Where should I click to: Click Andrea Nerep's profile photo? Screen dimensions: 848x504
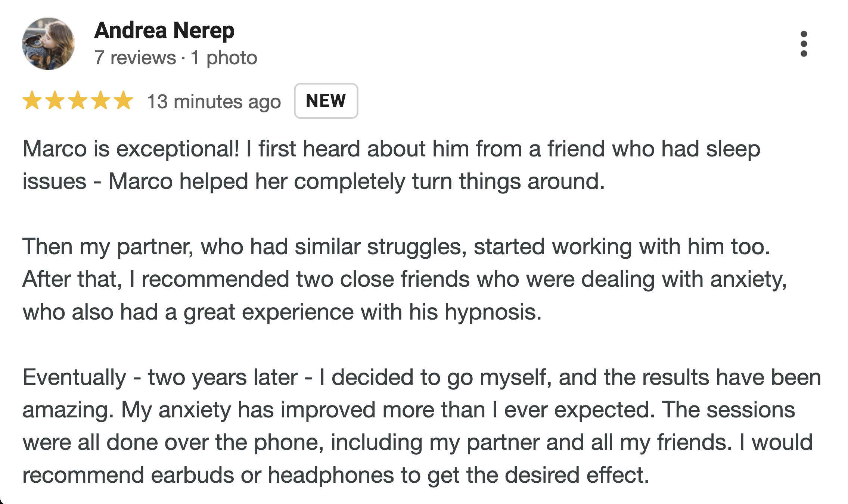pos(49,44)
